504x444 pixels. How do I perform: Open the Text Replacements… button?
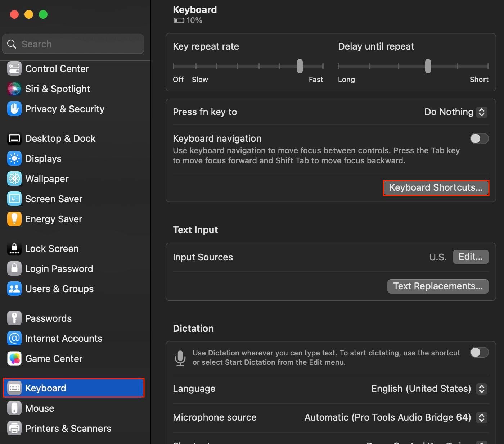(438, 286)
